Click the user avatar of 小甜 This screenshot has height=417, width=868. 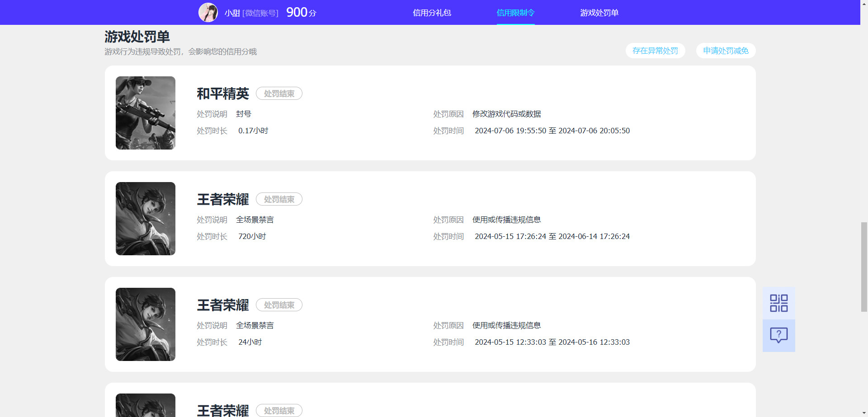[x=208, y=13]
